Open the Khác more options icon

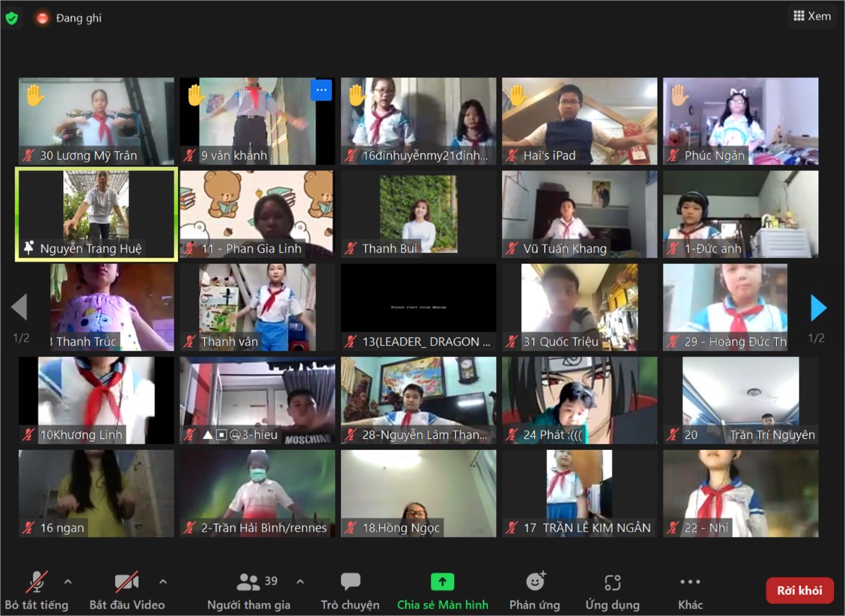click(x=689, y=582)
